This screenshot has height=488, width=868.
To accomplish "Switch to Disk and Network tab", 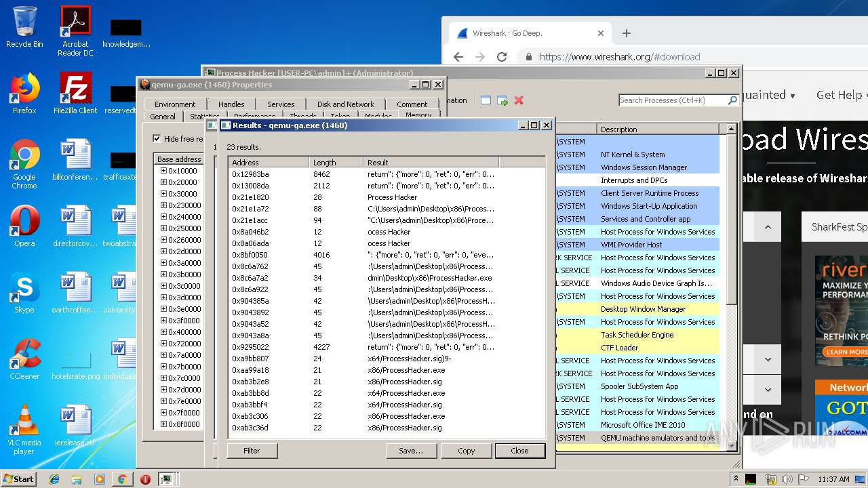I will [x=345, y=104].
